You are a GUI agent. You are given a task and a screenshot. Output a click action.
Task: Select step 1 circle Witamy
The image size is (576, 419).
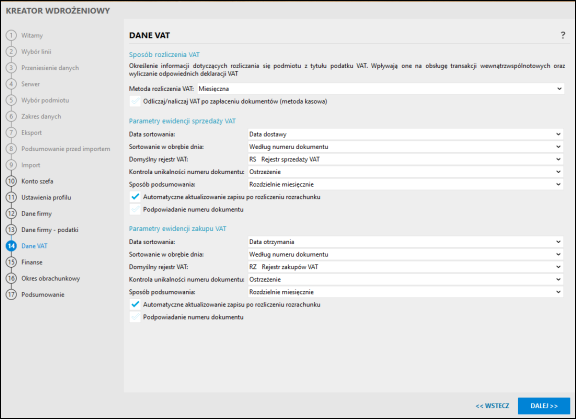click(11, 35)
